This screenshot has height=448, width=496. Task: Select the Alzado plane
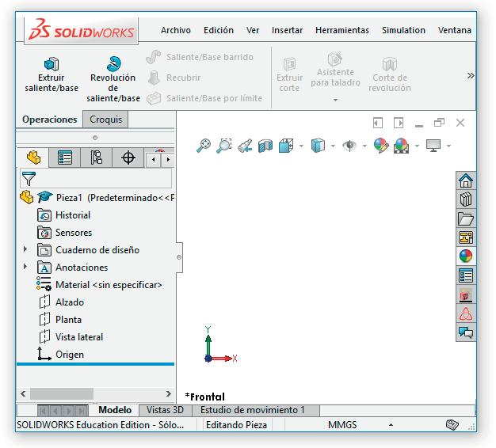pyautogui.click(x=61, y=302)
